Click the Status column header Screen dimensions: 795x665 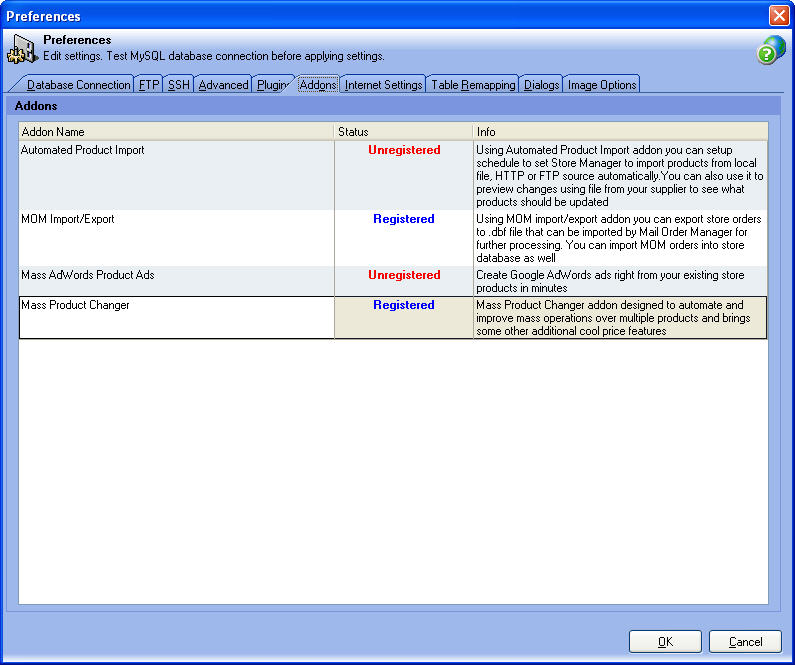404,132
